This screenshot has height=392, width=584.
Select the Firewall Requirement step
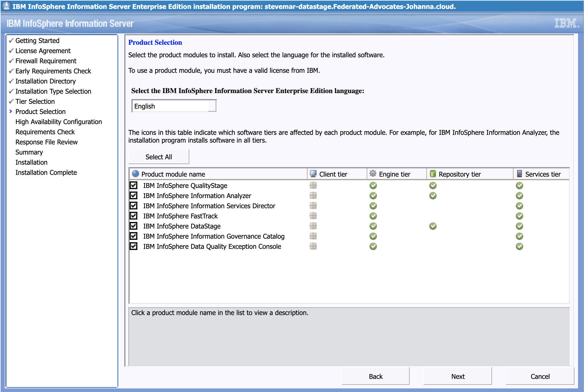coord(46,61)
